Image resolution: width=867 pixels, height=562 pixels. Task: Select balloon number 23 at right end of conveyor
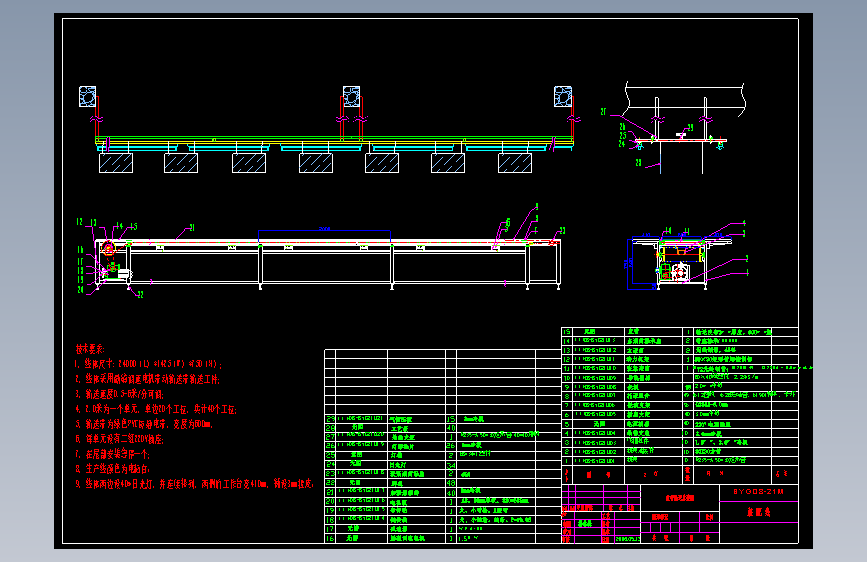coord(562,231)
